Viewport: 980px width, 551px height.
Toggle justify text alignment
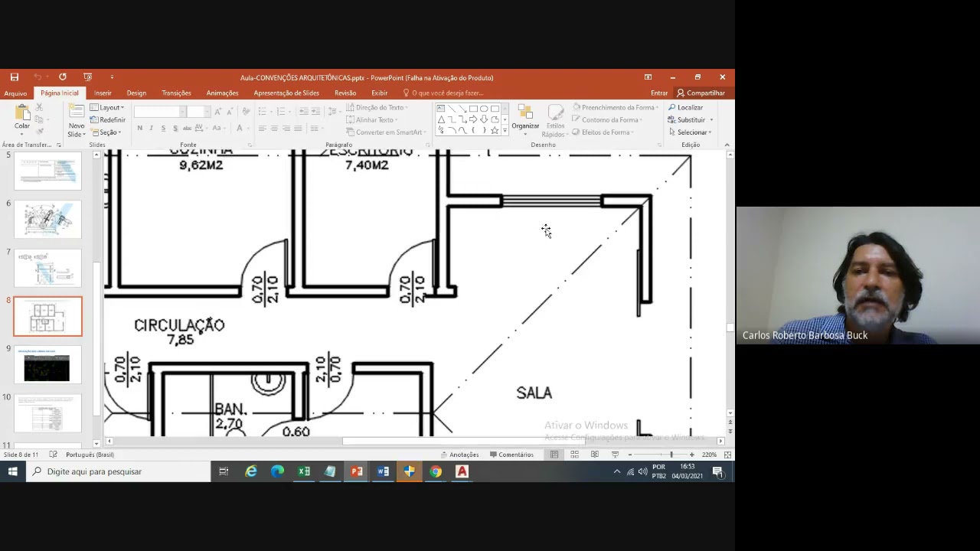pyautogui.click(x=298, y=129)
